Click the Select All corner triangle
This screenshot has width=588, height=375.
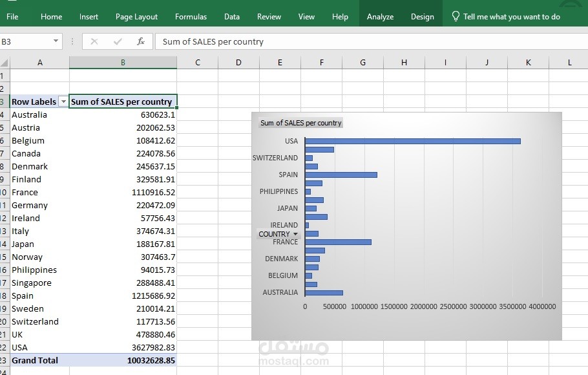click(5, 62)
